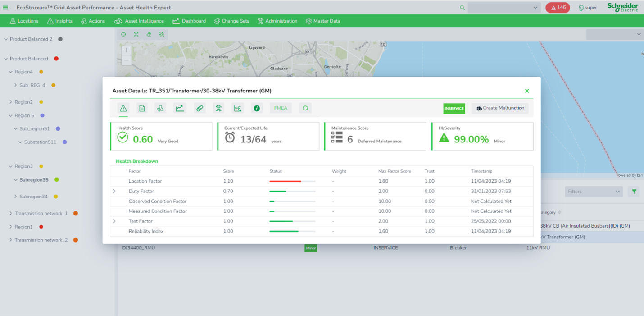Click the Health Breakdown heading
Screen dimensions: 644x316
tap(137, 161)
